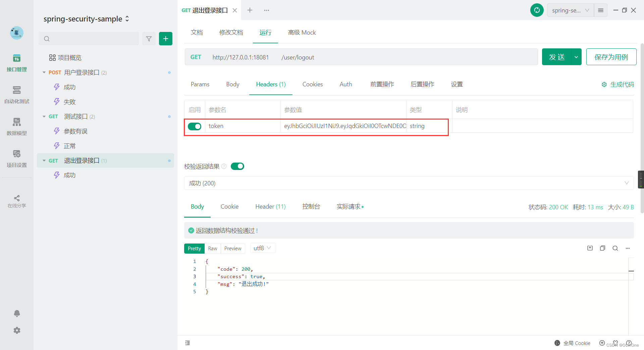The height and width of the screenshot is (350, 644).
Task: Open the utf8 encoding dropdown
Action: pos(263,248)
